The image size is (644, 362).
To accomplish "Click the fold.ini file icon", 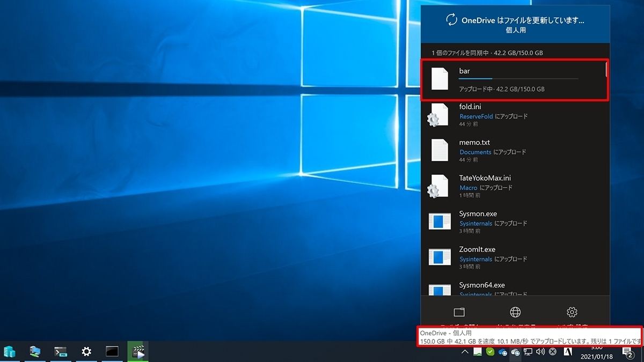I will pyautogui.click(x=438, y=115).
